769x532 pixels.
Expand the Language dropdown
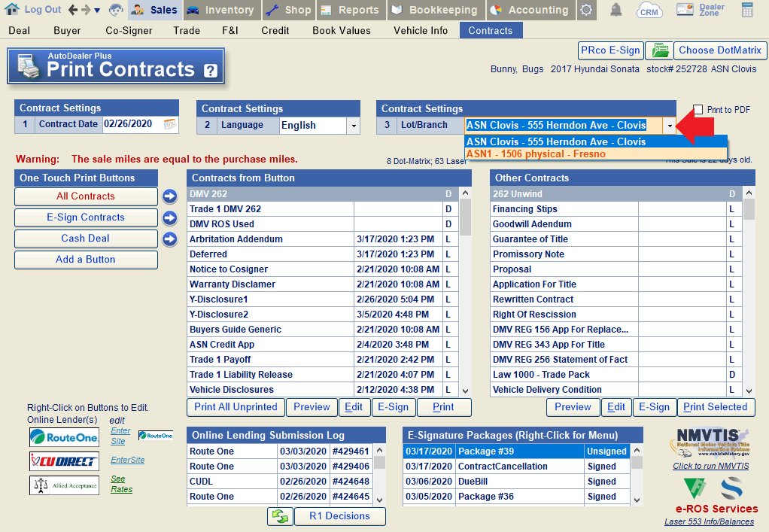coord(354,126)
